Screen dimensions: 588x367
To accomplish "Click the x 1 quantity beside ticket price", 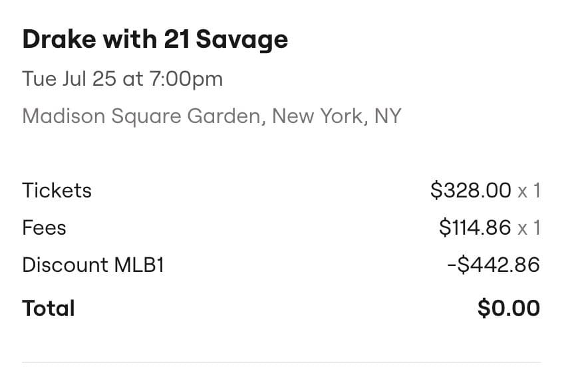I will [x=529, y=191].
